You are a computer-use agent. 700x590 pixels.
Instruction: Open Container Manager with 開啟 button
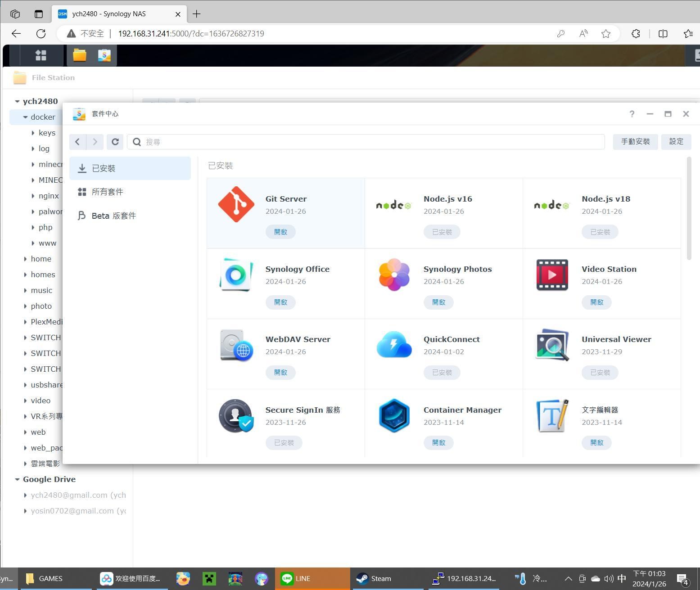pyautogui.click(x=438, y=443)
